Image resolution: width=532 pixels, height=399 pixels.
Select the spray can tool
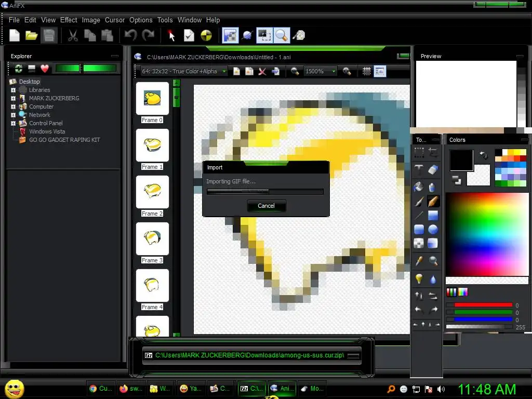coord(433,187)
